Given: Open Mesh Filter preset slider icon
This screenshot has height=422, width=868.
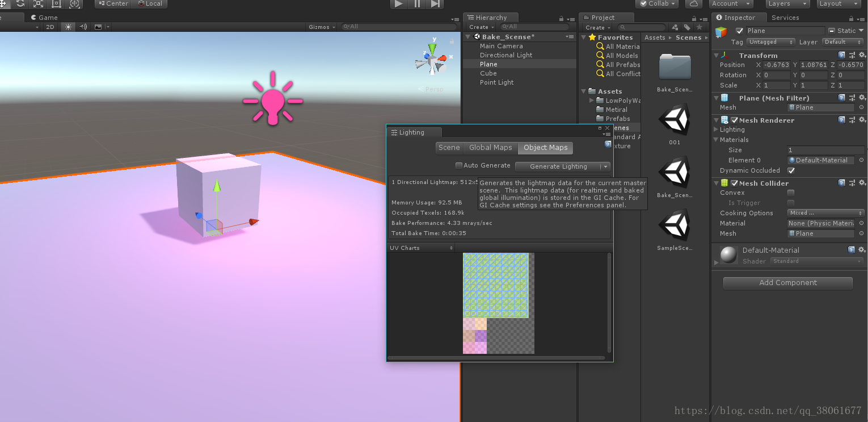Looking at the screenshot, I should tap(852, 98).
